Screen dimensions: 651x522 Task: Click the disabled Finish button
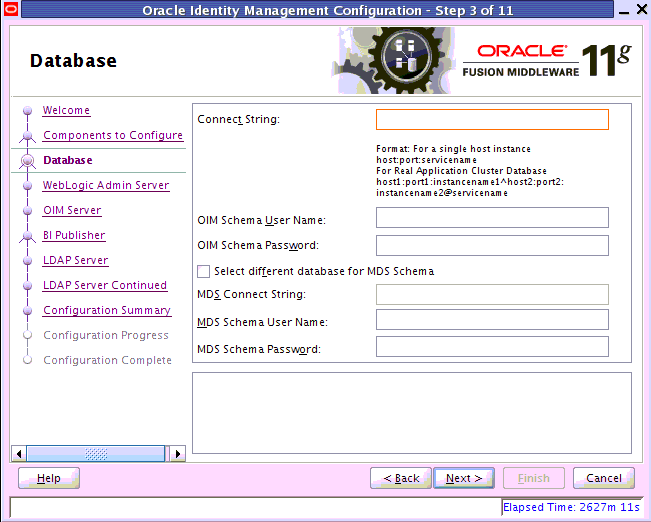[534, 478]
